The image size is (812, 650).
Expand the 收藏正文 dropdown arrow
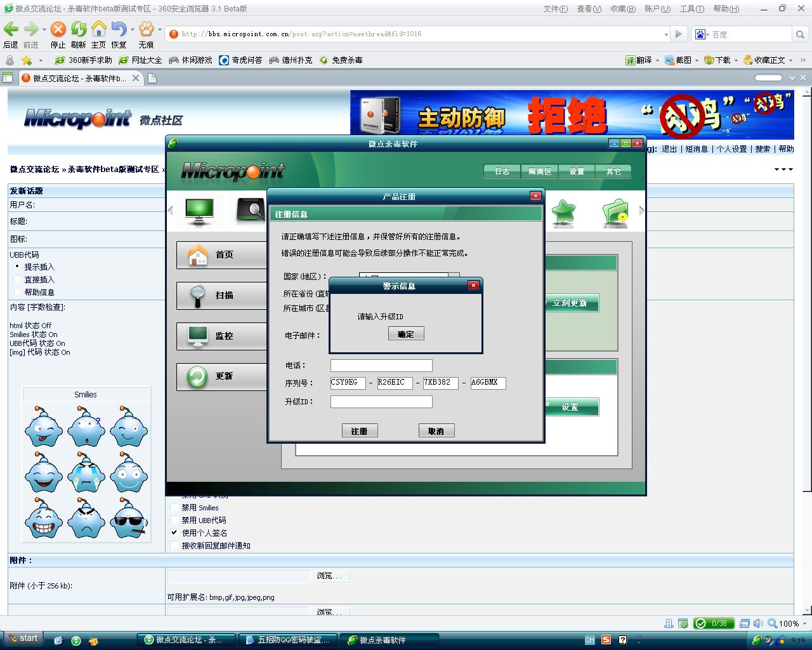790,60
